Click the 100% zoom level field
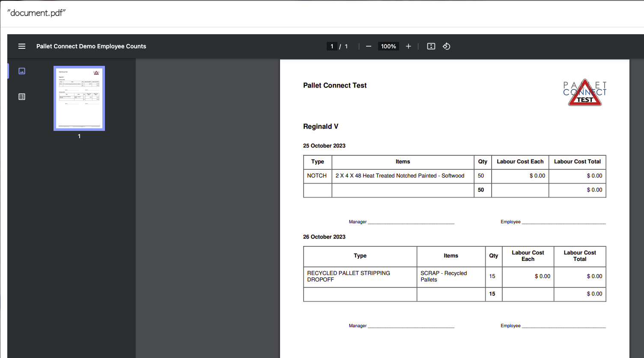 click(x=388, y=46)
